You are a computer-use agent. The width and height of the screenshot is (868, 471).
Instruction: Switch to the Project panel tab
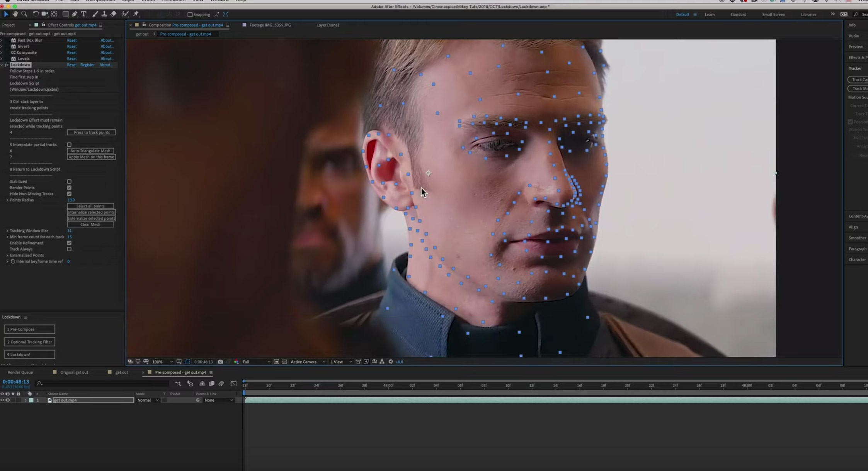click(x=9, y=25)
